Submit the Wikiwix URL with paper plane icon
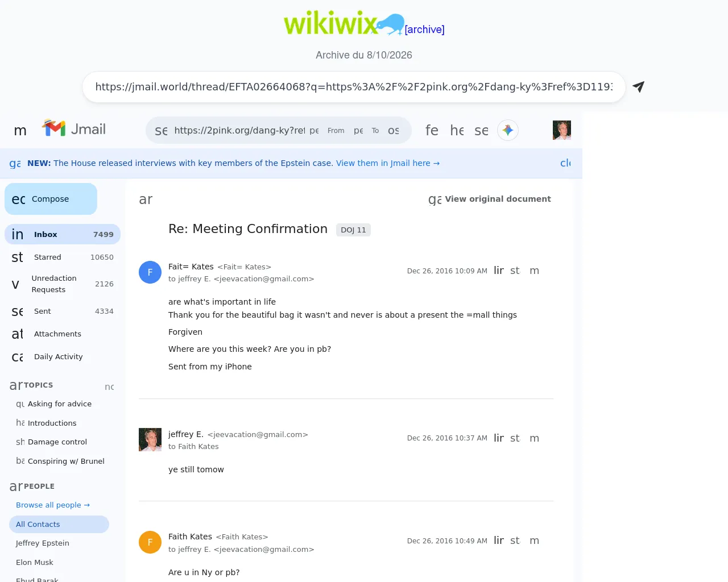The height and width of the screenshot is (582, 728). 638,87
